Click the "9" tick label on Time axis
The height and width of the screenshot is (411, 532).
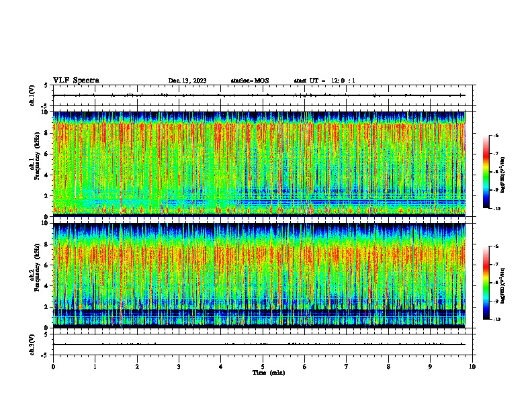430,367
